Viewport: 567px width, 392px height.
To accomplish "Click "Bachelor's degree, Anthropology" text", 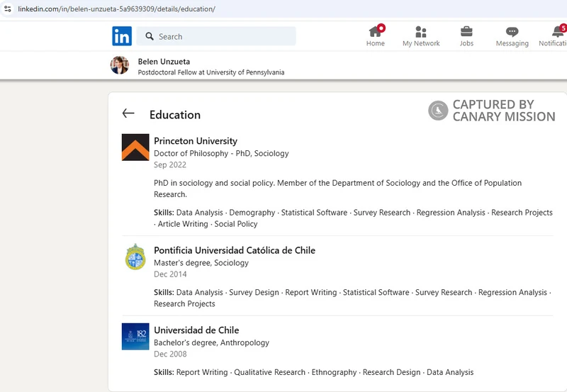I will pyautogui.click(x=211, y=342).
